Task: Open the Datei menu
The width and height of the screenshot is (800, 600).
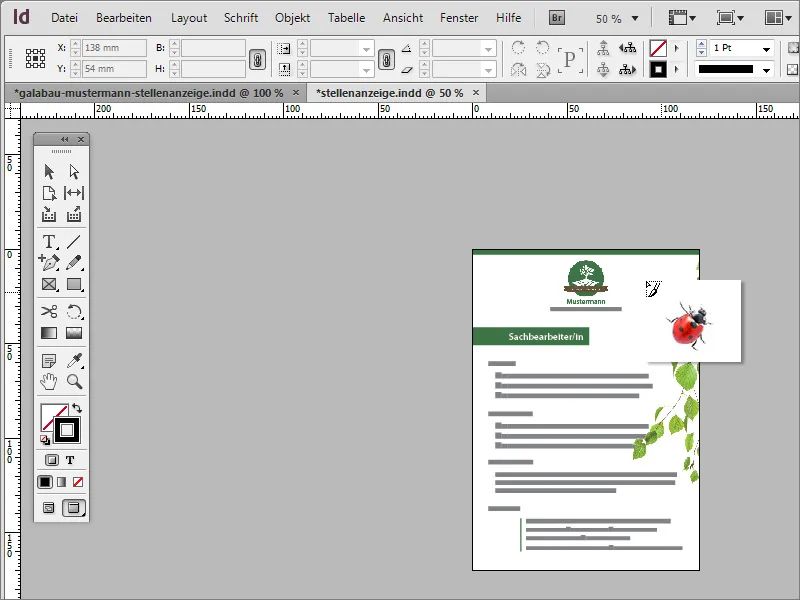Action: click(x=64, y=18)
